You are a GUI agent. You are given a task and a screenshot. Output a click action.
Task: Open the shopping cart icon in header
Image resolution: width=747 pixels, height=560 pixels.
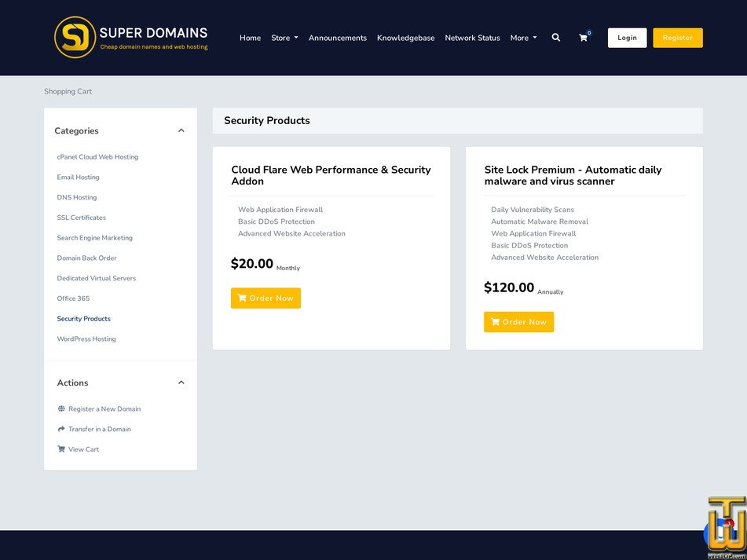tap(583, 38)
